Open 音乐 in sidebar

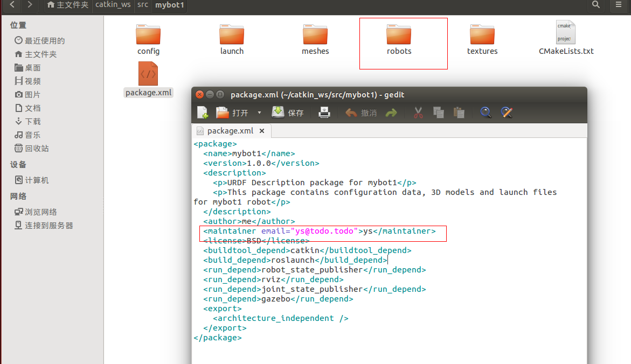pyautogui.click(x=27, y=135)
